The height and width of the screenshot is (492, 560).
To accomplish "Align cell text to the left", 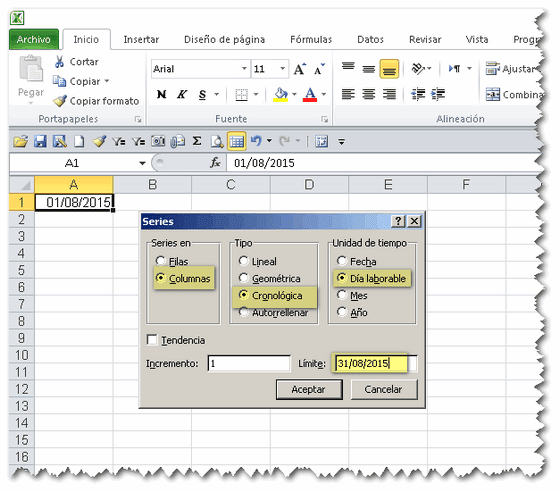I will [x=348, y=94].
